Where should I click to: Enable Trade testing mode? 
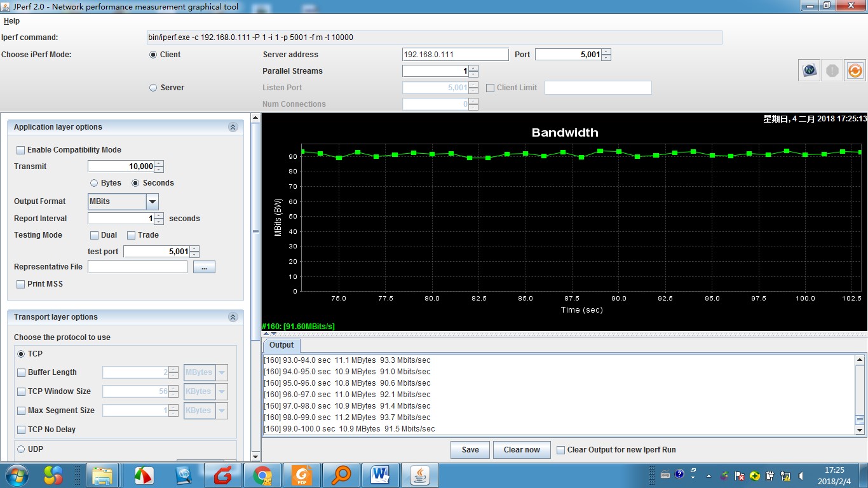132,235
